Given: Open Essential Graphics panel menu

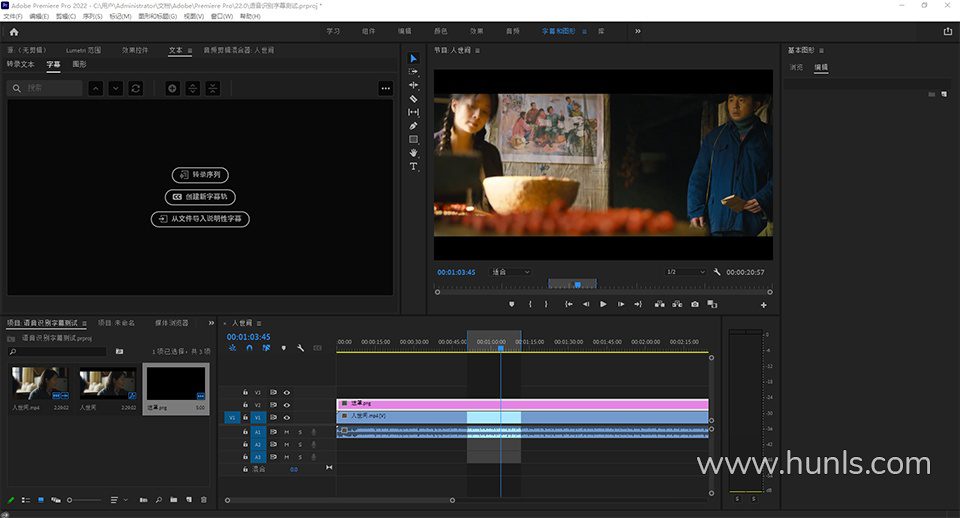Looking at the screenshot, I should coord(821,51).
